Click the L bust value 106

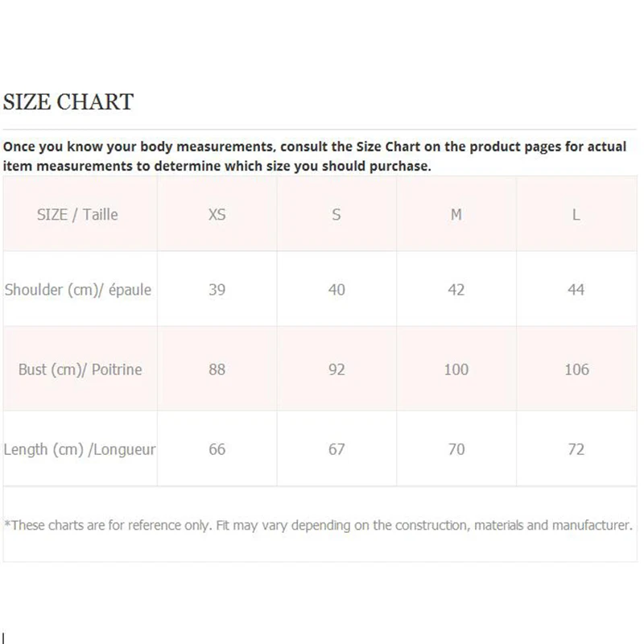tap(576, 369)
